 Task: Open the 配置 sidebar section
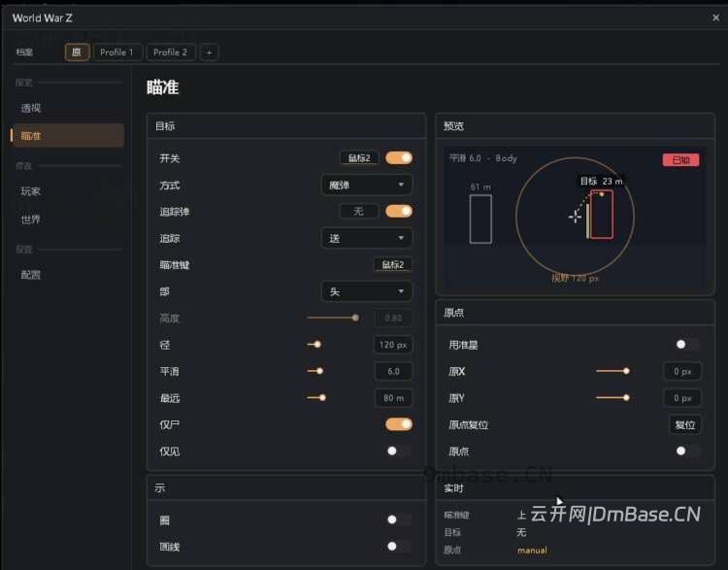(x=68, y=275)
